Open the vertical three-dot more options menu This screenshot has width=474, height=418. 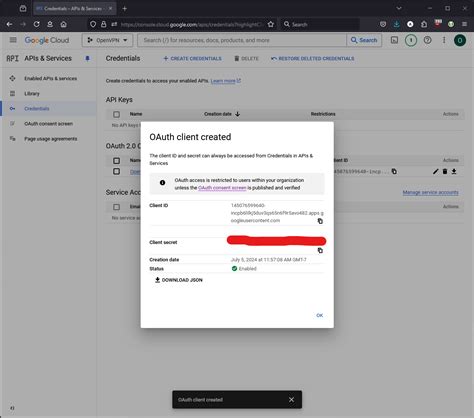[444, 40]
